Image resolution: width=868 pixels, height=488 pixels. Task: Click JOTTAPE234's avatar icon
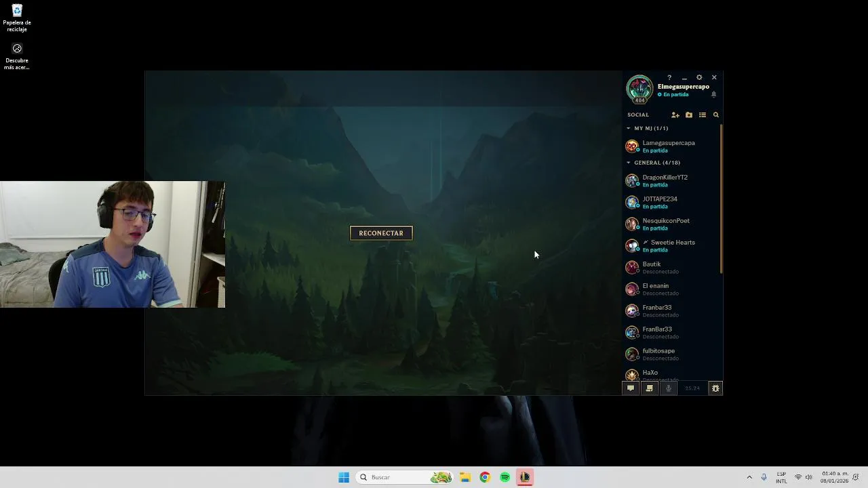(632, 203)
